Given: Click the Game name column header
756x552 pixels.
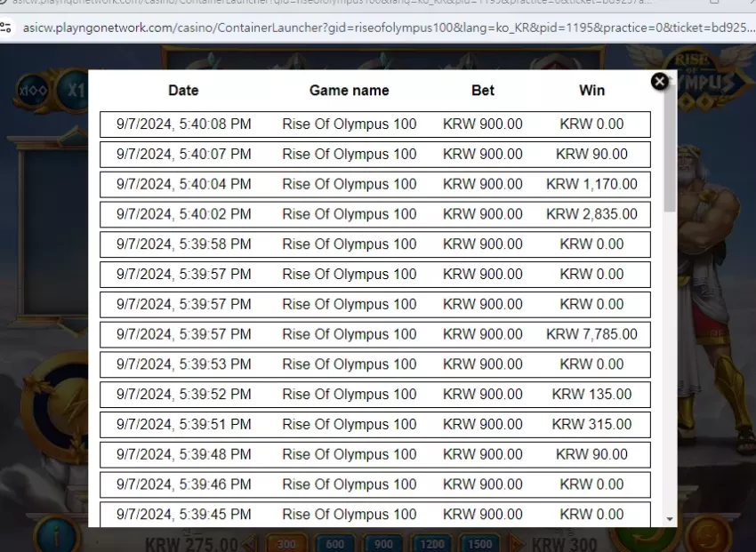Looking at the screenshot, I should (349, 90).
